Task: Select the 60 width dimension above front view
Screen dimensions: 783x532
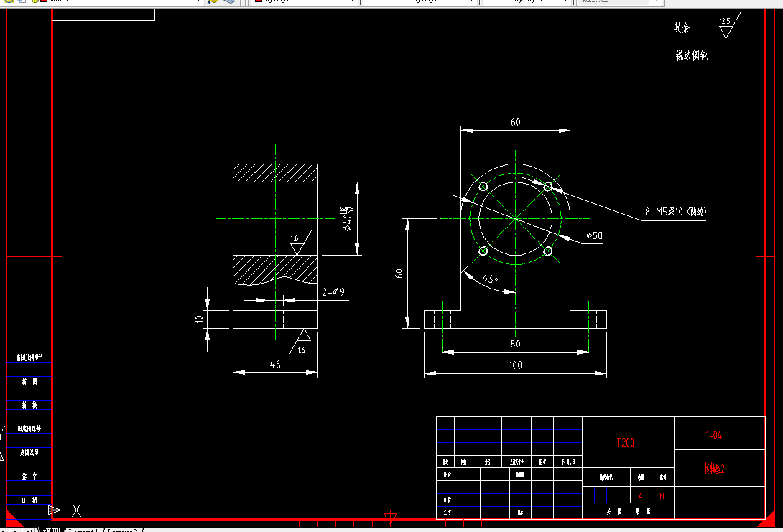Action: (x=515, y=122)
